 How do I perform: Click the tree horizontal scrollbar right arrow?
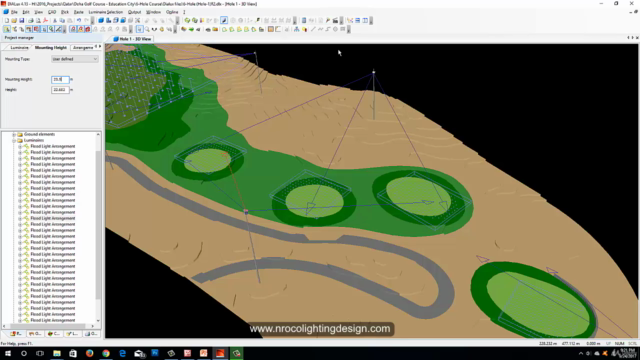pos(93,326)
